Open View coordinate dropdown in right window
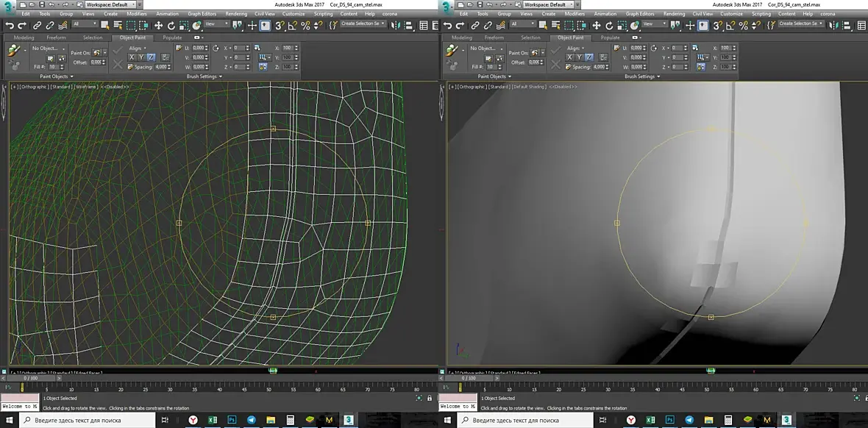This screenshot has width=868, height=428. pyautogui.click(x=655, y=24)
